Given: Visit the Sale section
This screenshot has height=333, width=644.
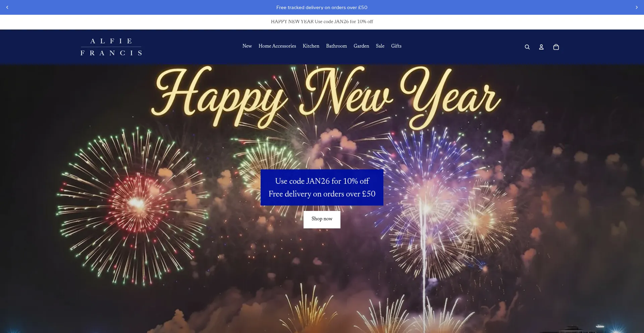Looking at the screenshot, I should coord(380,46).
